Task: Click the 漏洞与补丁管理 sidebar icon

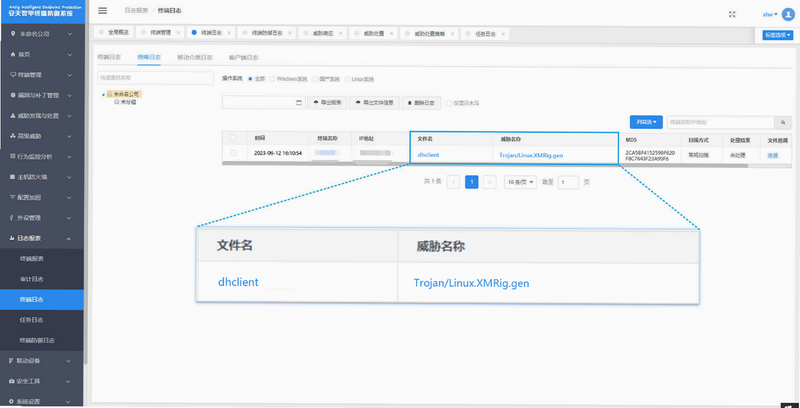Action: [13, 95]
